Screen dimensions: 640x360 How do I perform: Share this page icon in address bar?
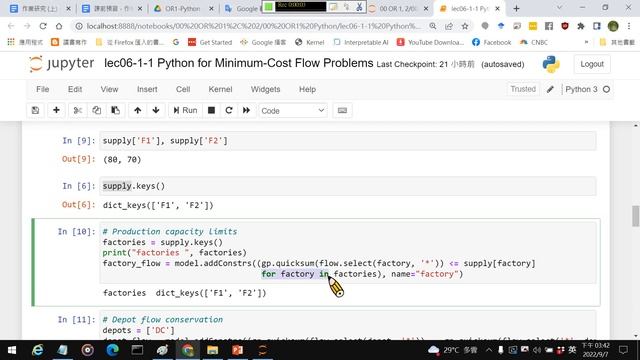(449, 26)
